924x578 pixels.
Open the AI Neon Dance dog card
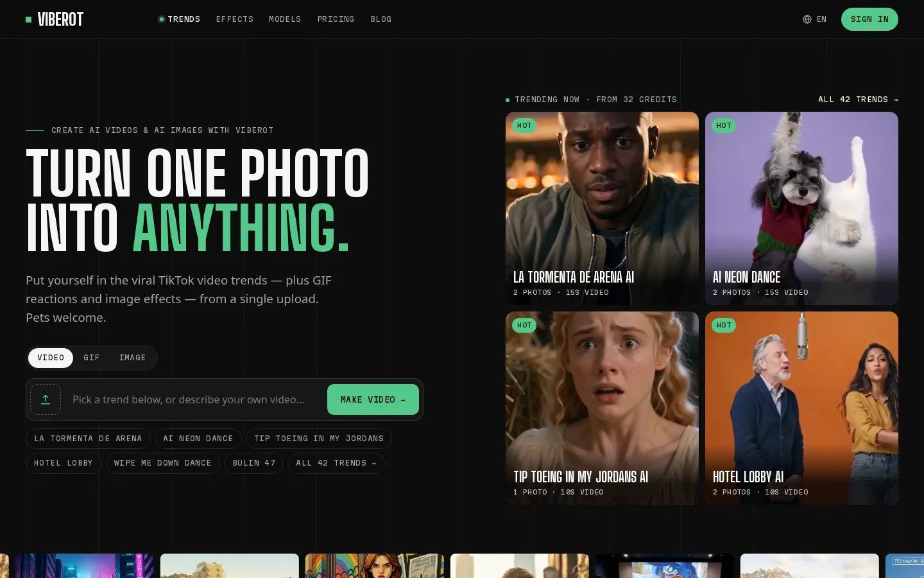click(801, 208)
